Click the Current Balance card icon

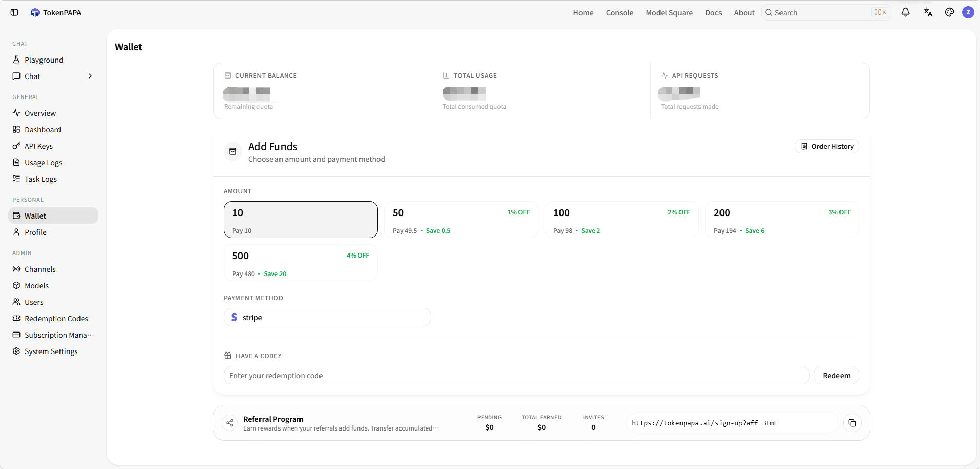pos(228,75)
